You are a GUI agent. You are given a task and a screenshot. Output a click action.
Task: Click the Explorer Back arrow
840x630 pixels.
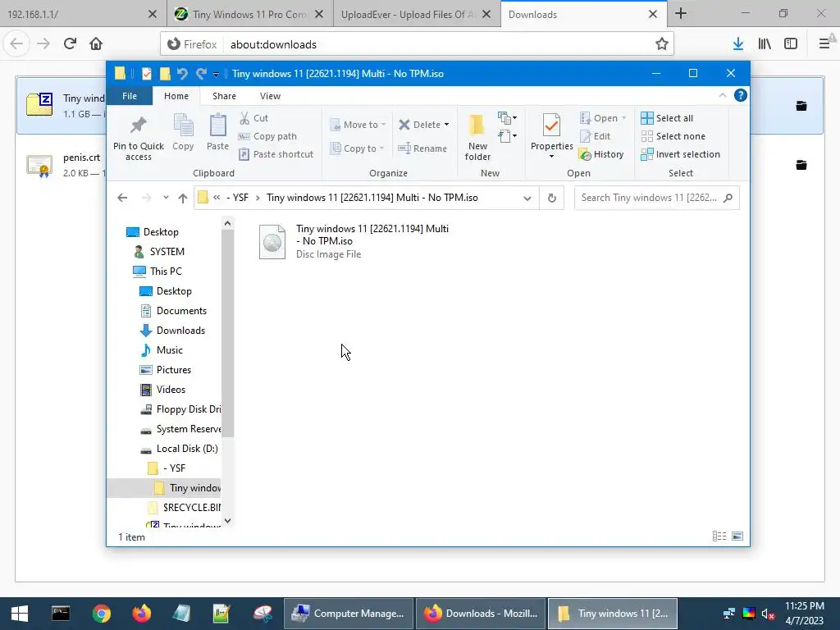point(122,198)
